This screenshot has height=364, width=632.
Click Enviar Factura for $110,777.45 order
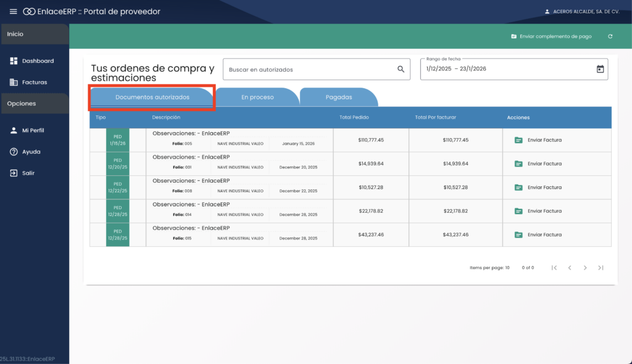544,140
